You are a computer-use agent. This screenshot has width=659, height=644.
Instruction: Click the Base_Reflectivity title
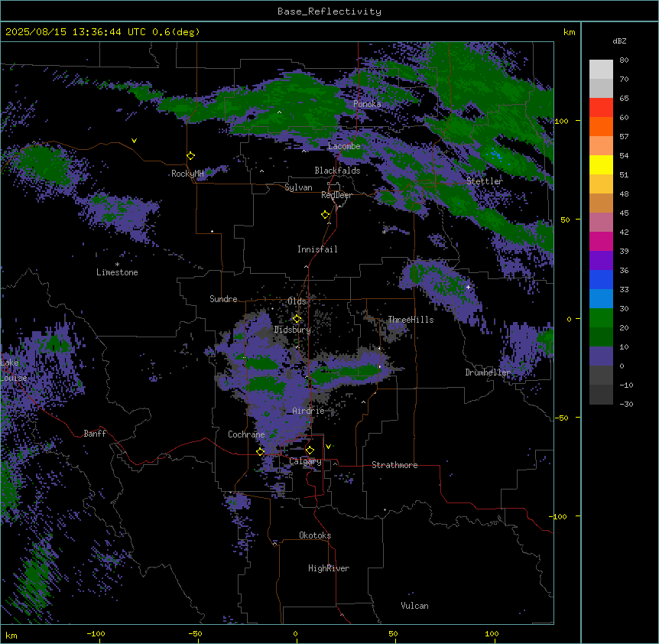pyautogui.click(x=329, y=11)
